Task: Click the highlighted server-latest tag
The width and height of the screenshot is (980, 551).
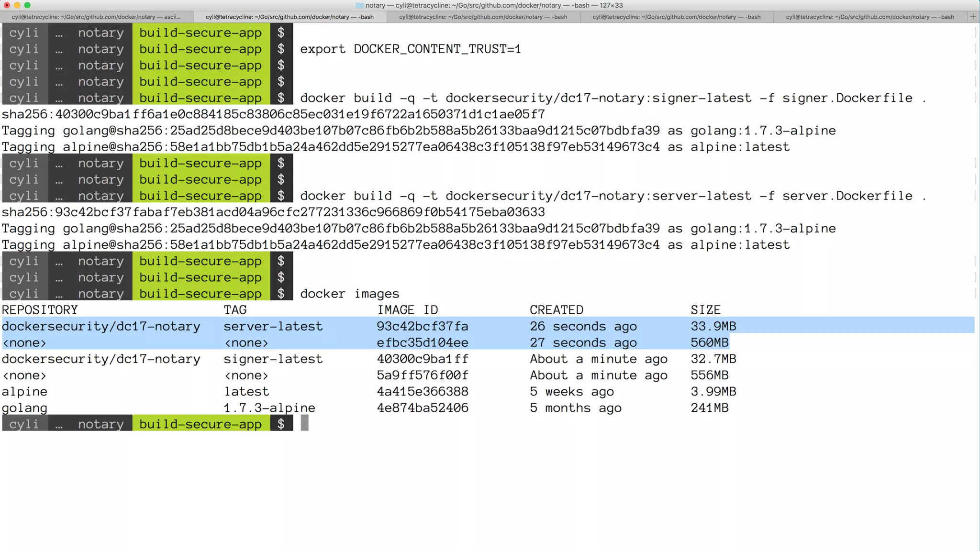Action: point(273,326)
